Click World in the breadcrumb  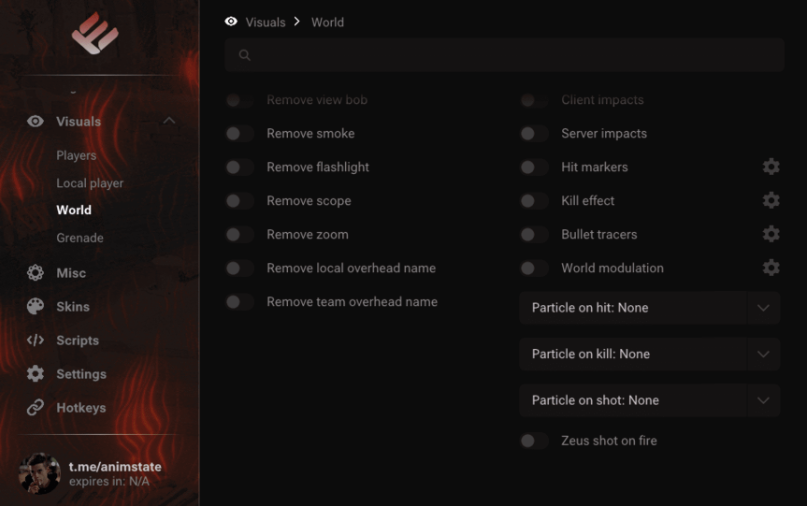click(327, 22)
